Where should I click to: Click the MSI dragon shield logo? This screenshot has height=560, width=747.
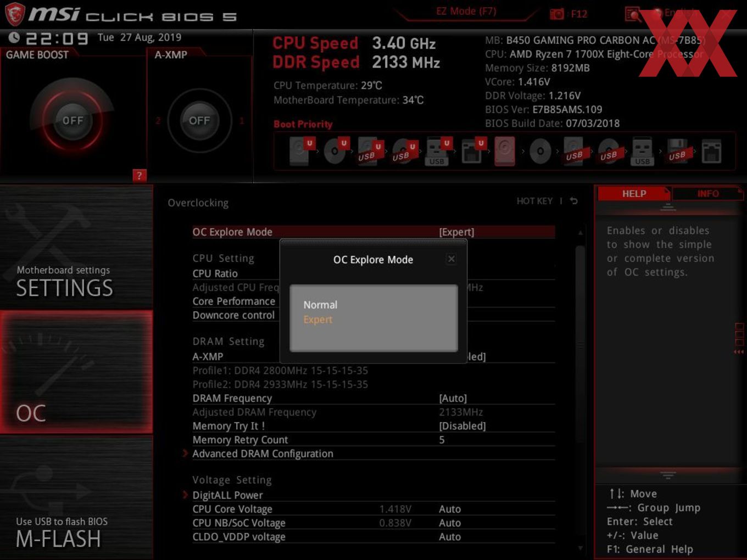[15, 14]
